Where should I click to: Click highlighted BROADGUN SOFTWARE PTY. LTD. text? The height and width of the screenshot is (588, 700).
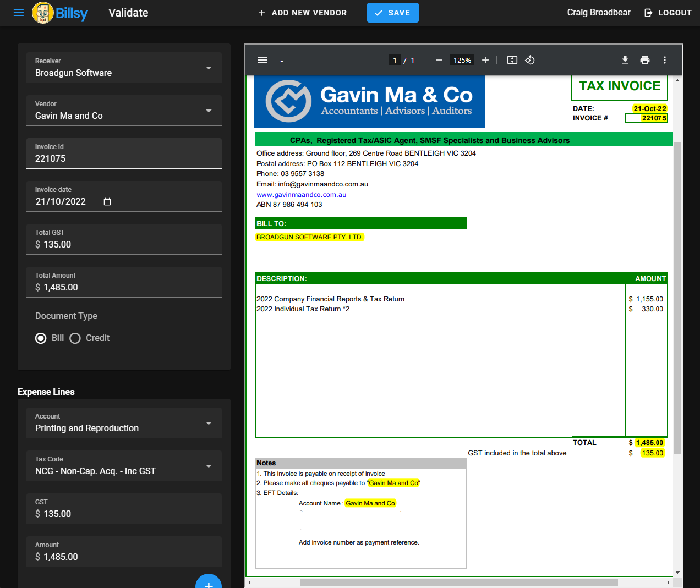coord(309,237)
